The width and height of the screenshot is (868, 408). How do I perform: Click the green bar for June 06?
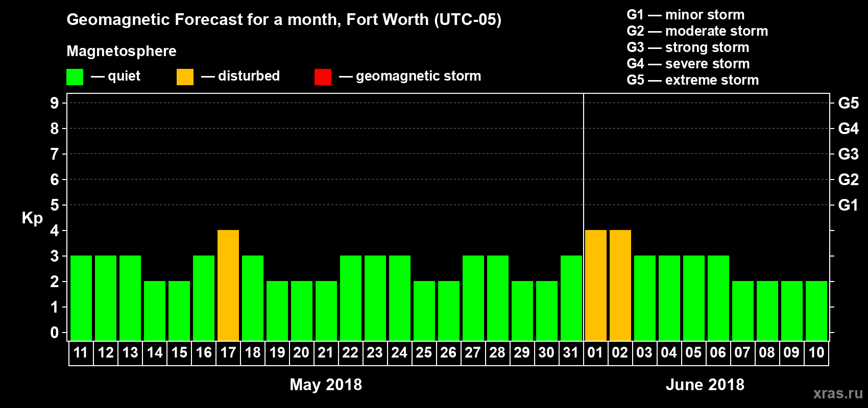click(x=718, y=298)
